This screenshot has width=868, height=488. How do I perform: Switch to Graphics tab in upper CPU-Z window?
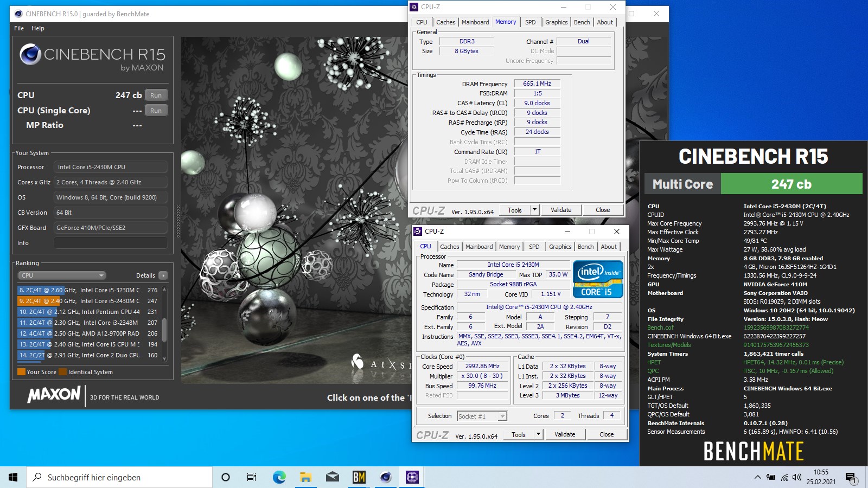click(x=557, y=22)
